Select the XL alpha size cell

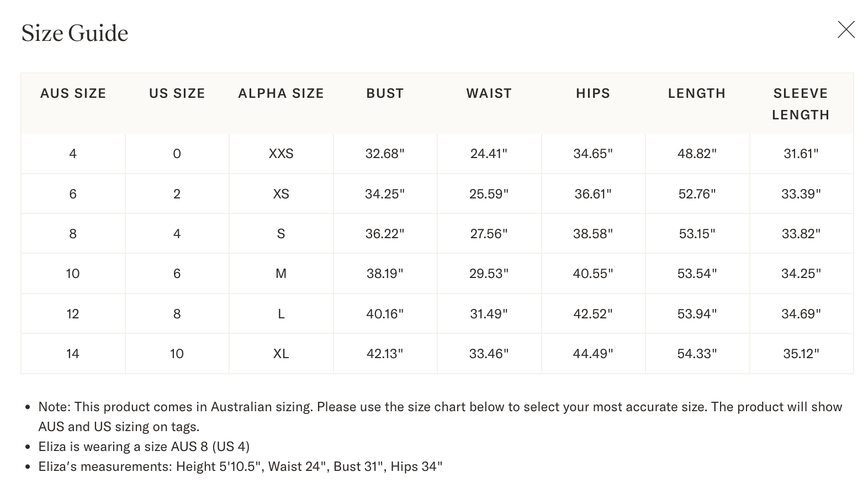click(281, 354)
